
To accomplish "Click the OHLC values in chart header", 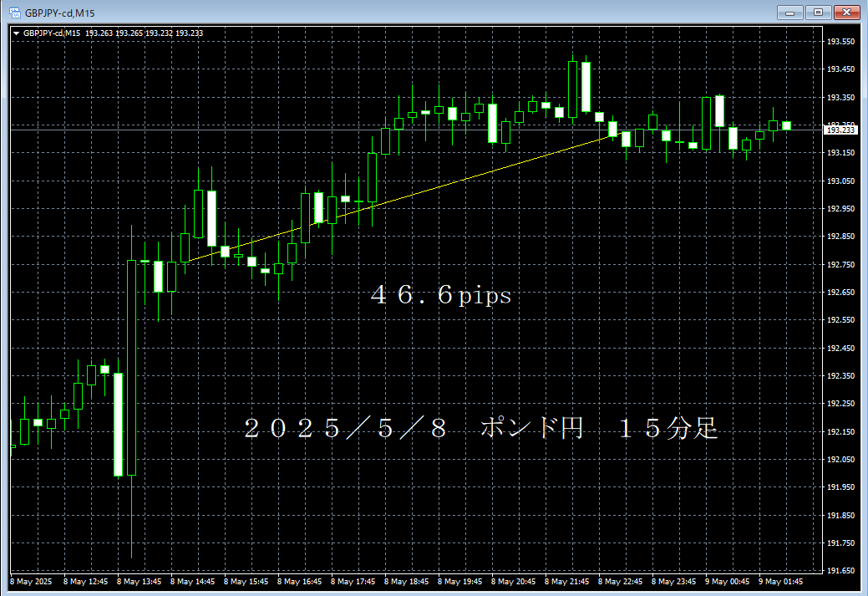I will tap(144, 33).
